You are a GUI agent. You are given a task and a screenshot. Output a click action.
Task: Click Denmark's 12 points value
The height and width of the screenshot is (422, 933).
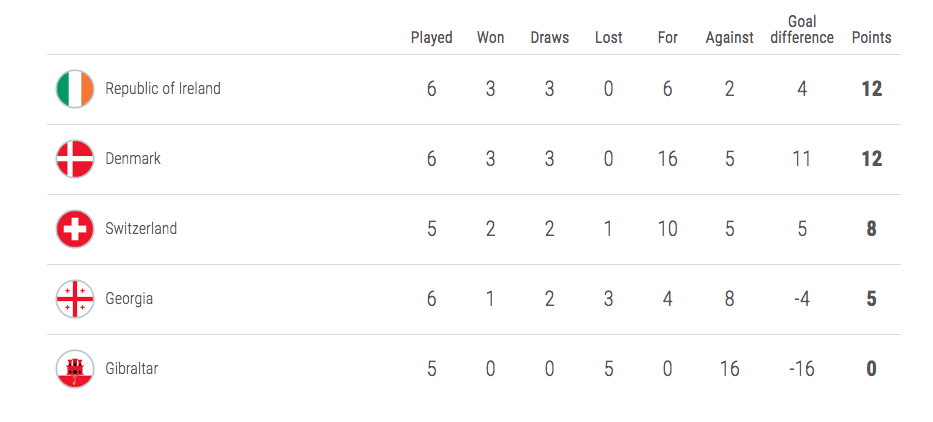tap(872, 159)
